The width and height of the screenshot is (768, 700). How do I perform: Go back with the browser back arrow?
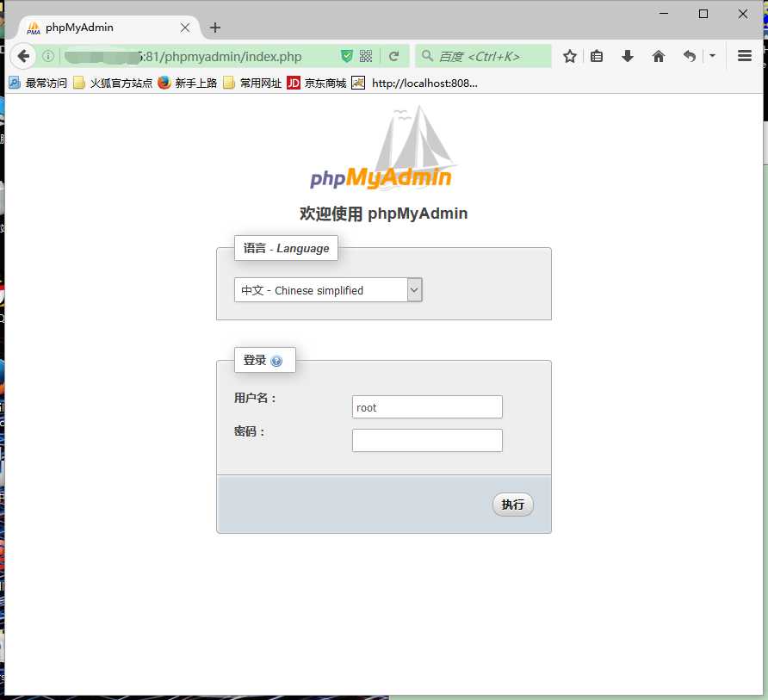click(23, 56)
